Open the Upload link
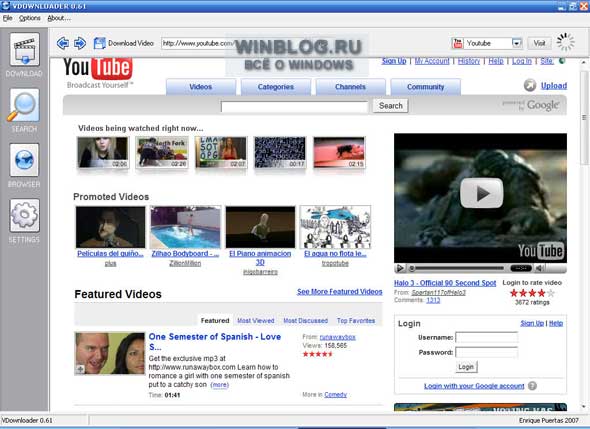This screenshot has height=429, width=590. click(554, 86)
